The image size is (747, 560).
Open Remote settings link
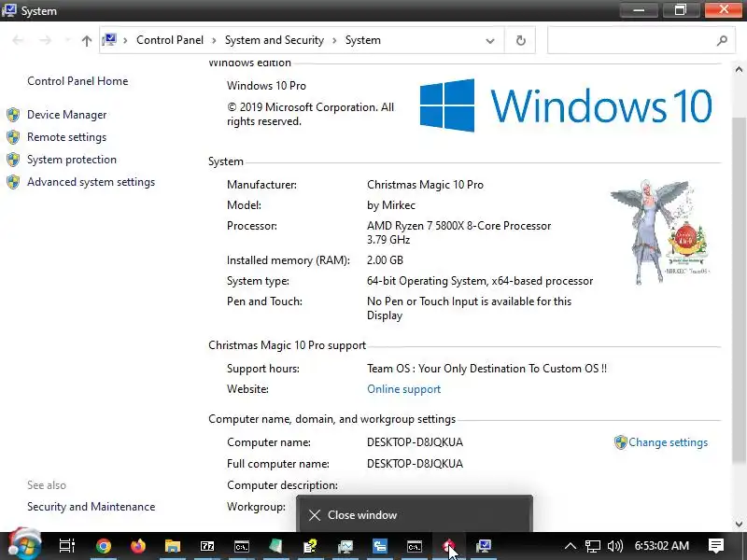[66, 137]
